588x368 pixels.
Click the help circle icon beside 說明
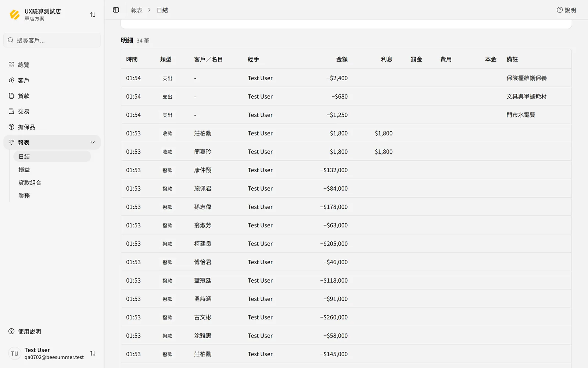click(x=560, y=10)
